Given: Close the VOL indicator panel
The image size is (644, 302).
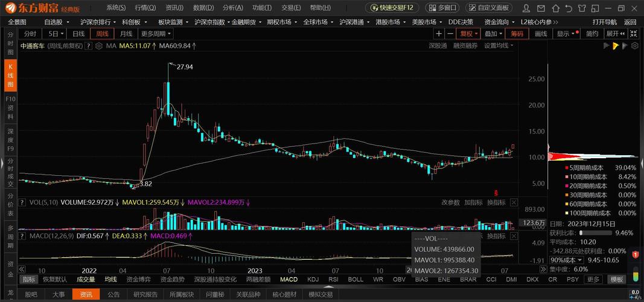Looking at the screenshot, I should click(514, 202).
